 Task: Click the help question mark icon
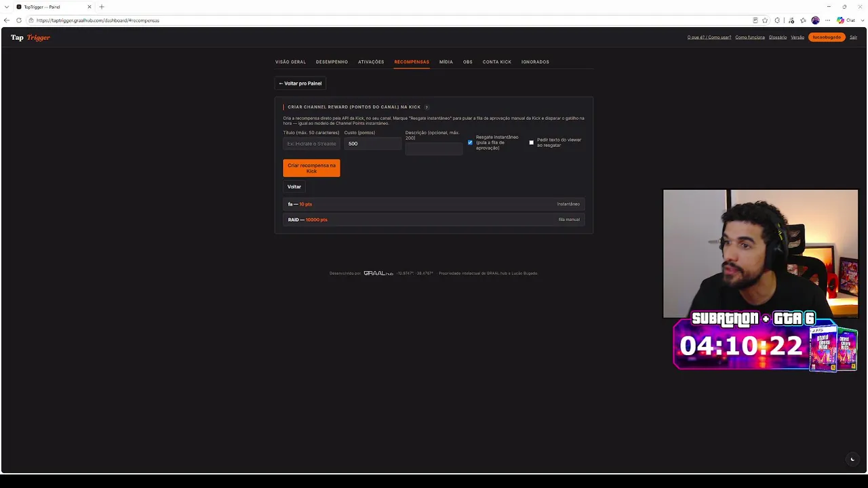tap(427, 107)
